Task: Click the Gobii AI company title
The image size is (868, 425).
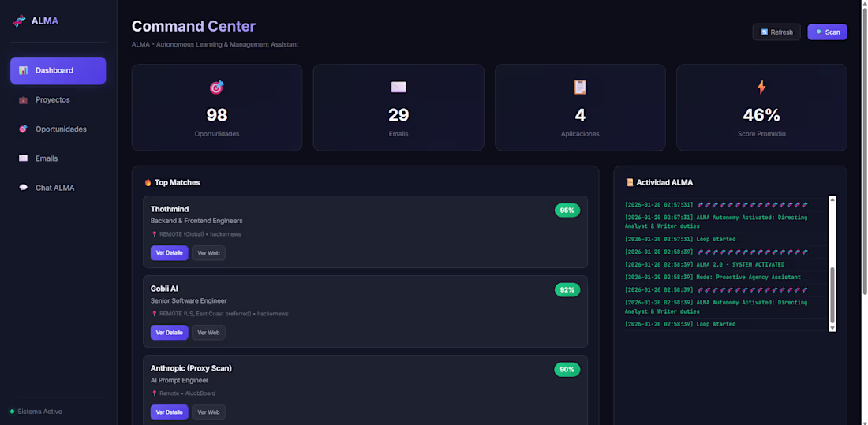Action: tap(164, 289)
